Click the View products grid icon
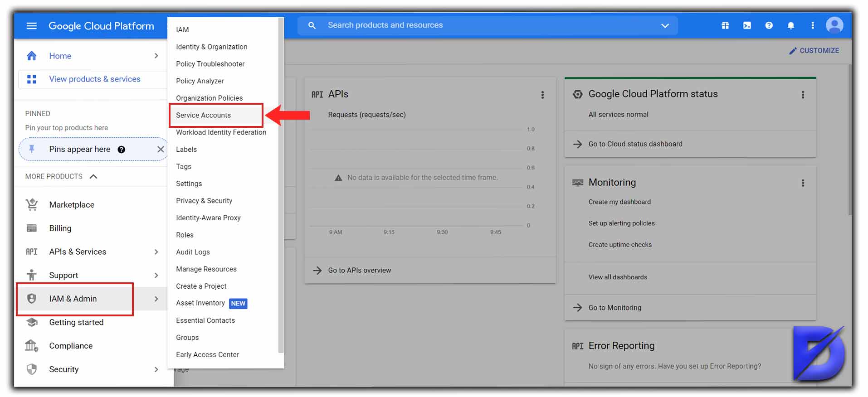Image resolution: width=868 pixels, height=397 pixels. 32,79
